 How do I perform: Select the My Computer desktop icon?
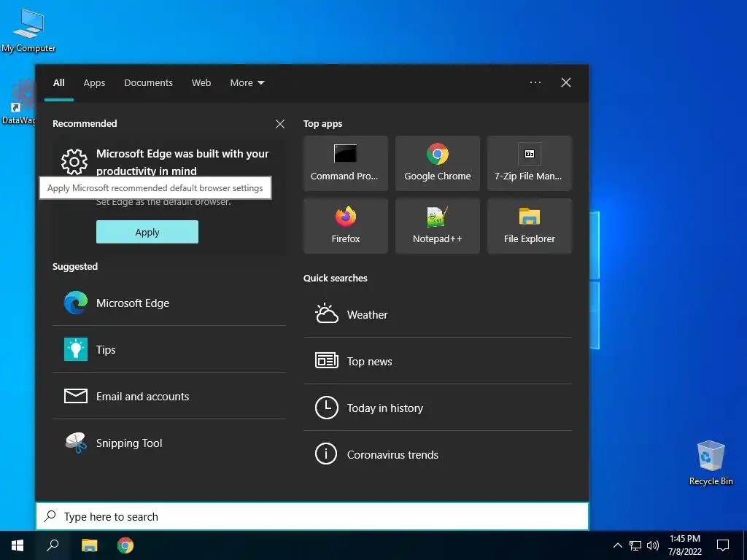tap(28, 31)
